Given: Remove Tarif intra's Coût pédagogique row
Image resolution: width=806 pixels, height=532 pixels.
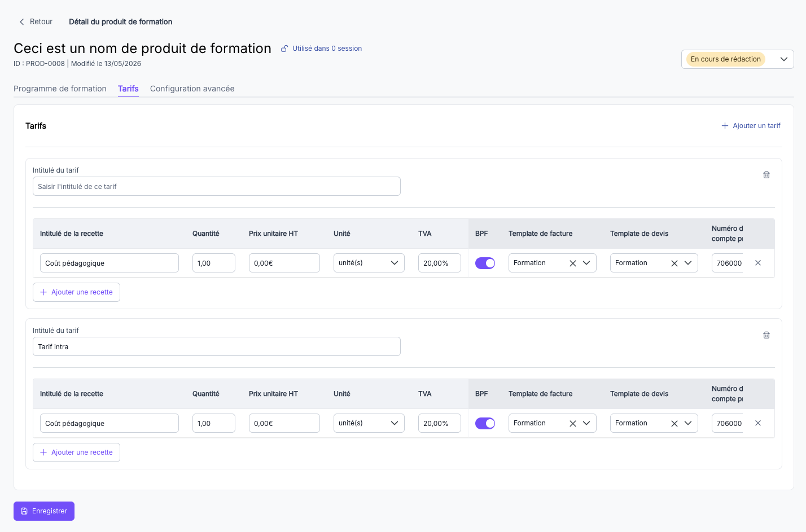Looking at the screenshot, I should click(x=758, y=423).
